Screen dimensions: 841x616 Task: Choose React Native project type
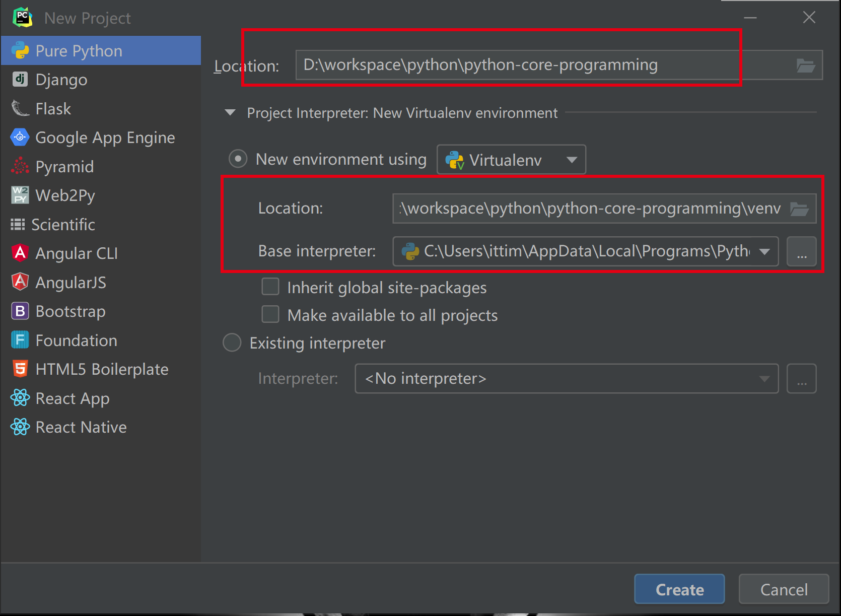(x=101, y=427)
